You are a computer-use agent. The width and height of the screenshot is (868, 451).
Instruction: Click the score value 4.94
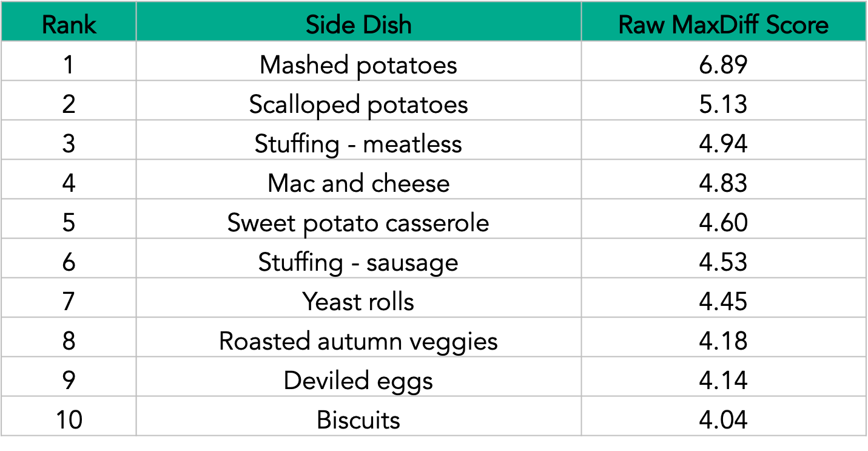point(723,144)
